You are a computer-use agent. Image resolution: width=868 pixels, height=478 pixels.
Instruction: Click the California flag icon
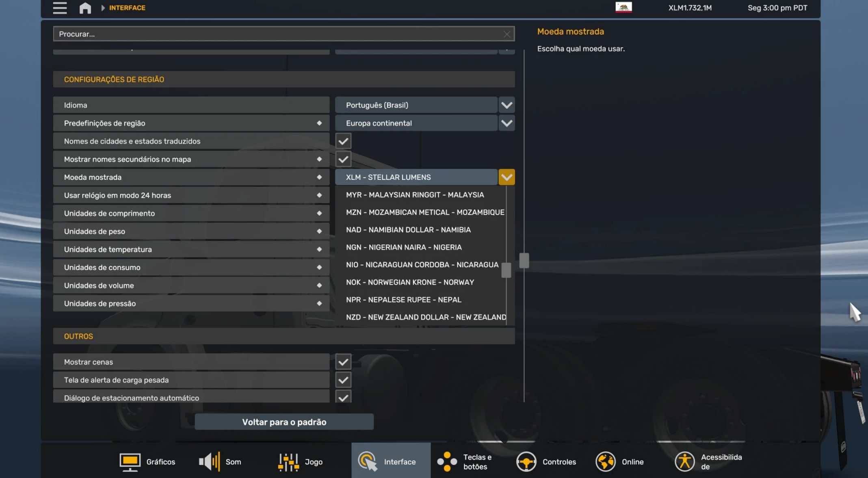(623, 7)
